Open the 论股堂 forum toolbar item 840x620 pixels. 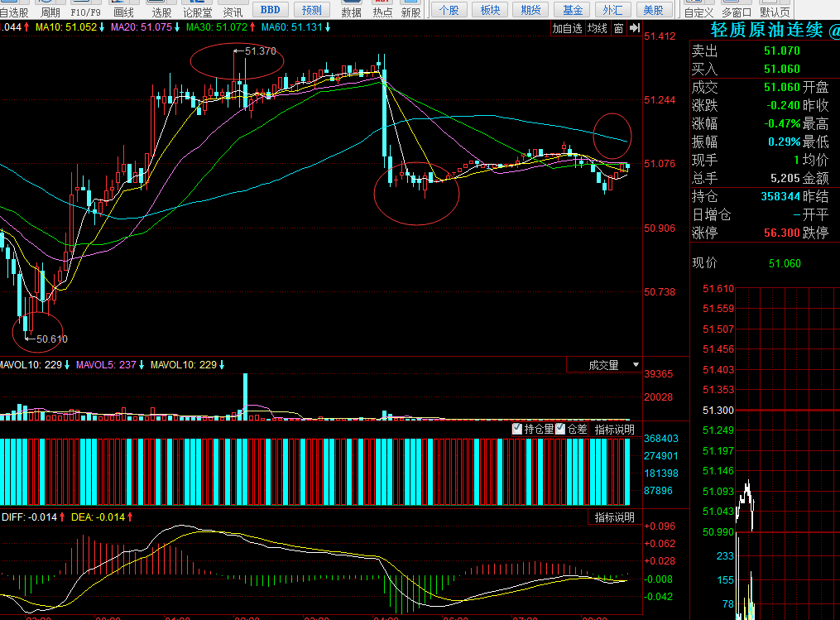pos(197,8)
